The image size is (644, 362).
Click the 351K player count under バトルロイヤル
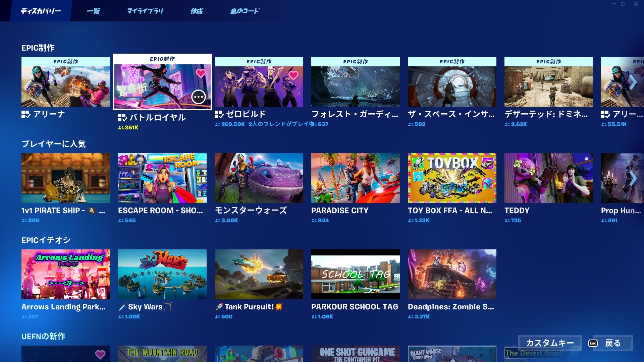[x=128, y=128]
